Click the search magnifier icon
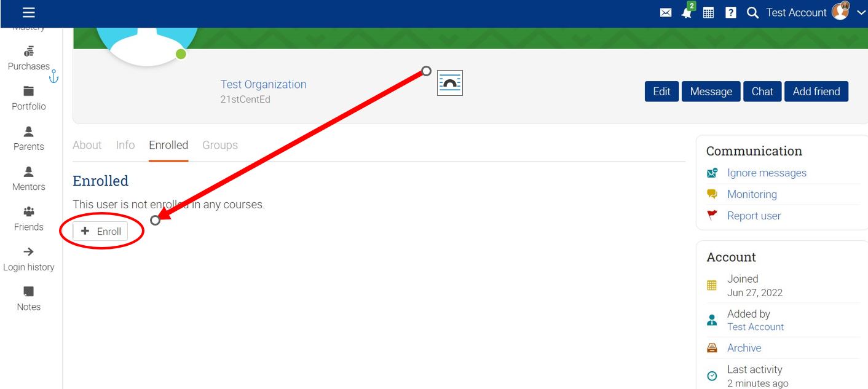 (752, 13)
